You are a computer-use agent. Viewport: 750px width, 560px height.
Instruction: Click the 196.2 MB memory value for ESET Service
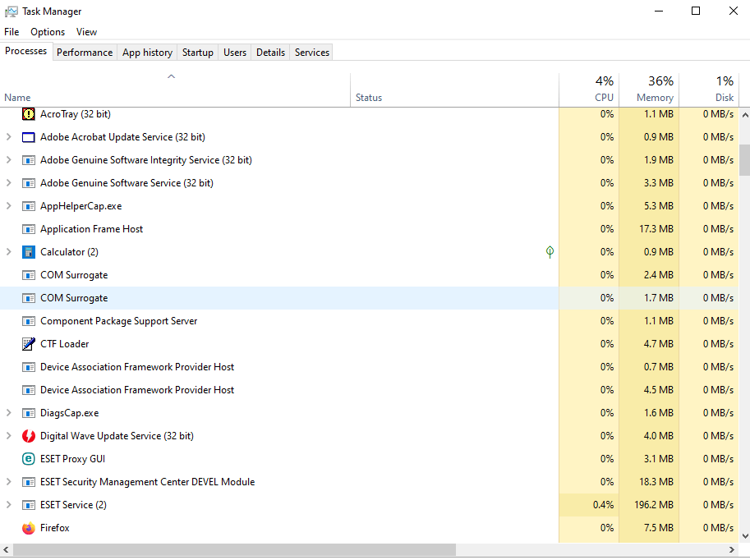click(653, 504)
